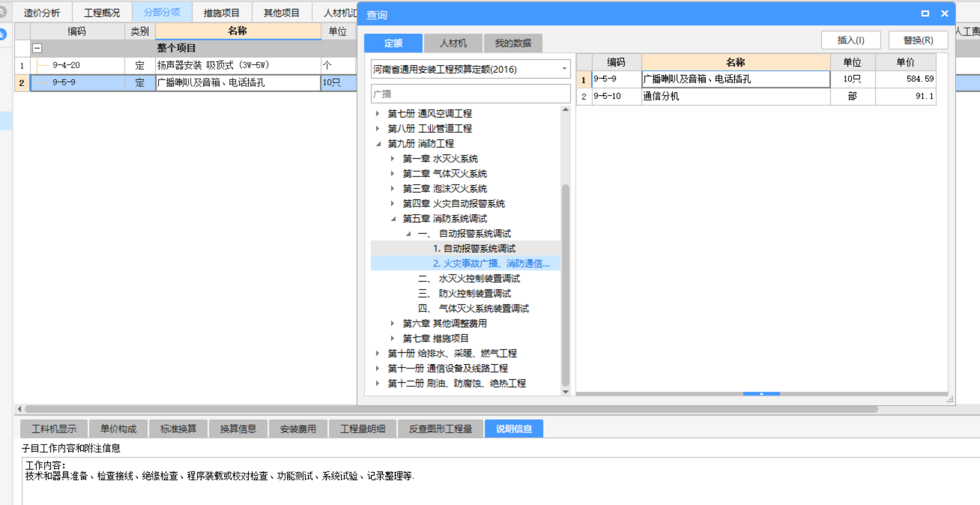
Task: Open 造价分析 tab
Action: pos(42,12)
